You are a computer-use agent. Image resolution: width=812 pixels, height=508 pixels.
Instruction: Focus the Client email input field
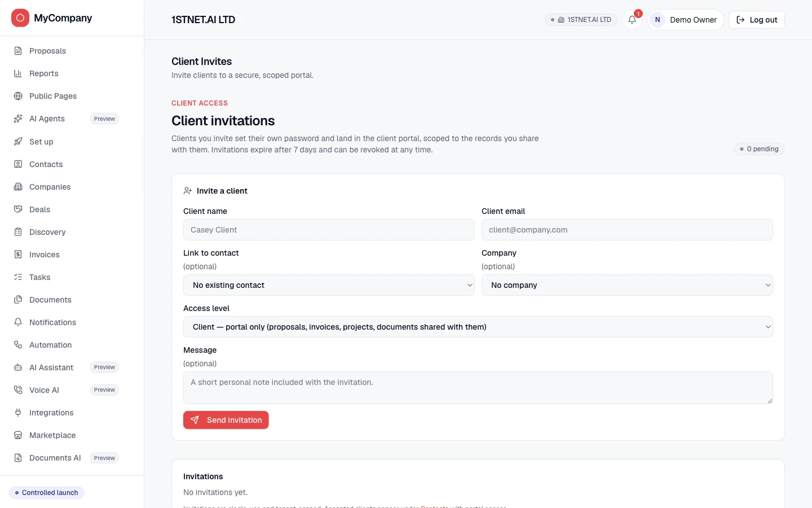tap(627, 230)
